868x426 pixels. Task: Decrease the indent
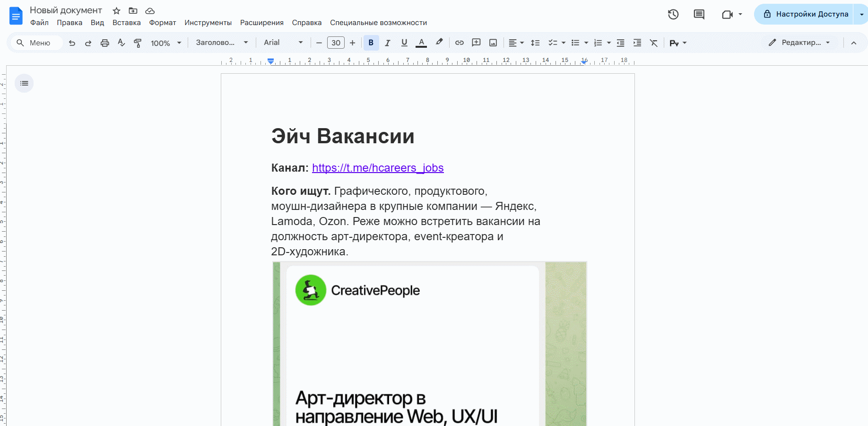(621, 43)
